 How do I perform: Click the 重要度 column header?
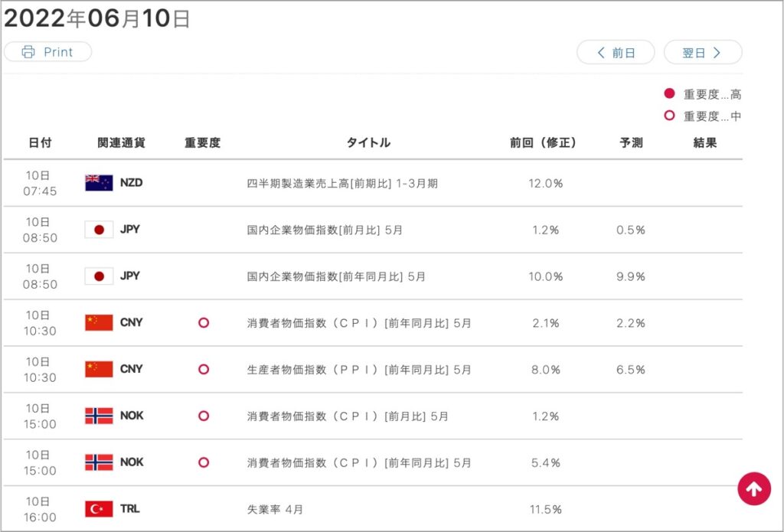tap(202, 143)
